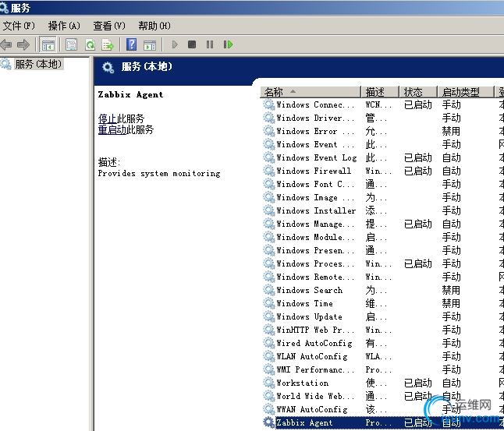Click the gear icon beside Windows Firewall
Screen dimensions: 504x431
pos(268,171)
